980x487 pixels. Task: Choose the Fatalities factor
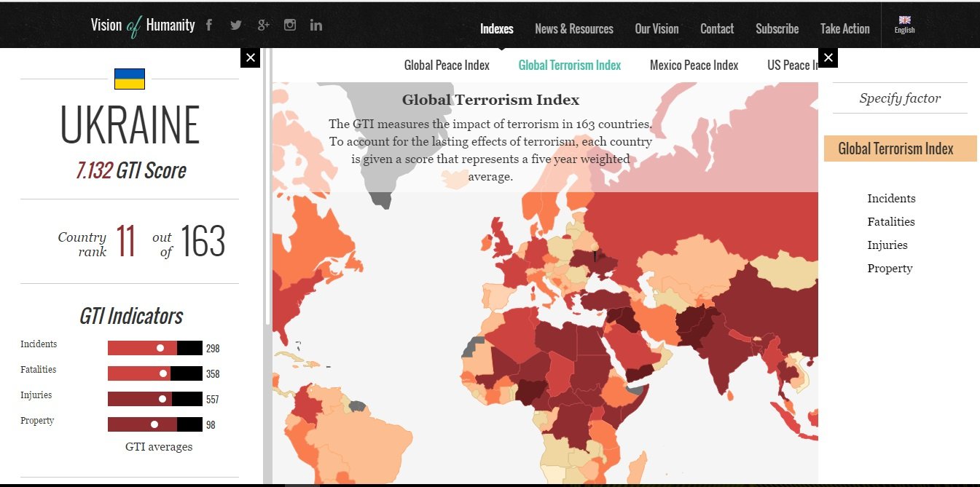click(890, 222)
